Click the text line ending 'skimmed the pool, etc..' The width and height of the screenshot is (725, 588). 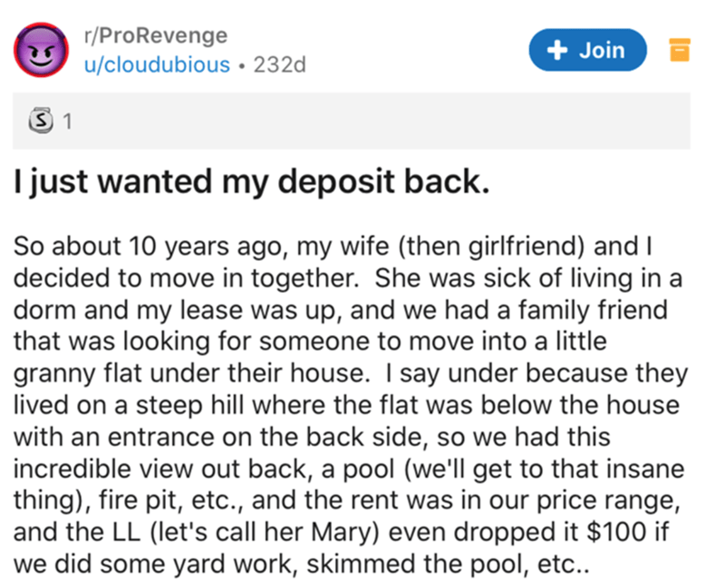(x=302, y=564)
